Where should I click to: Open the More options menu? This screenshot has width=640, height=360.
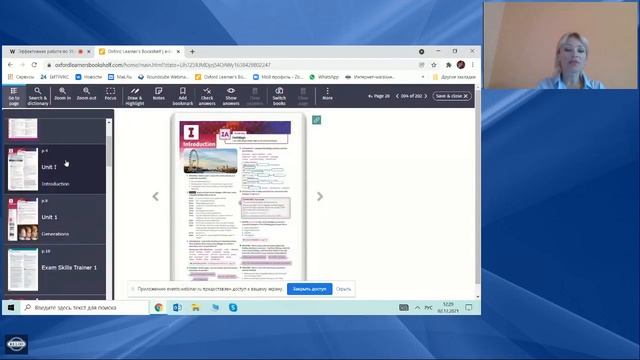[x=327, y=94]
